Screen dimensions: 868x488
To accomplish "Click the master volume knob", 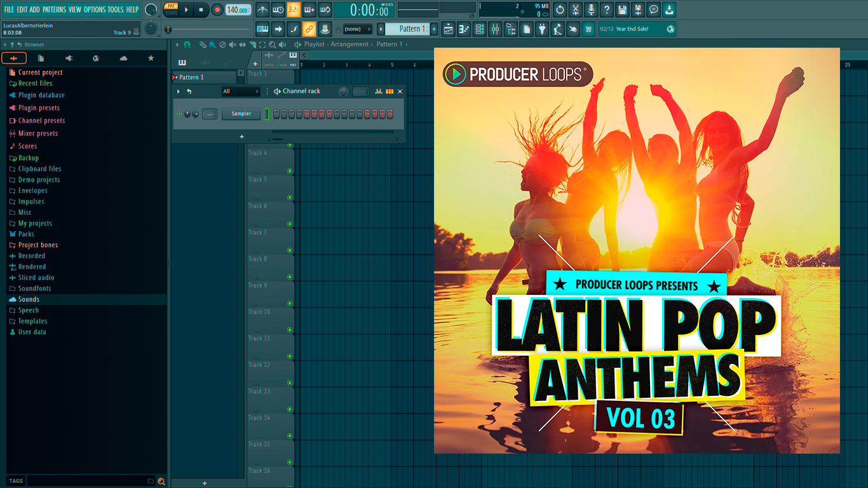I will (x=151, y=10).
